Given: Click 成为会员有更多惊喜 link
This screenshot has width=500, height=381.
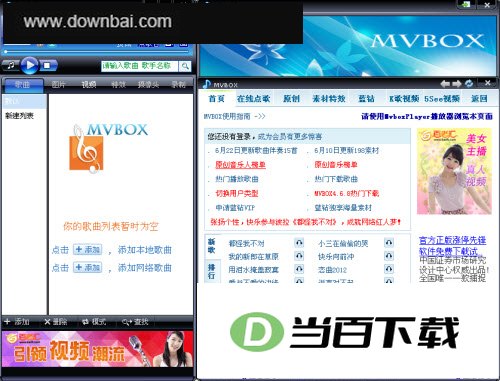Looking at the screenshot, I should 290,136.
